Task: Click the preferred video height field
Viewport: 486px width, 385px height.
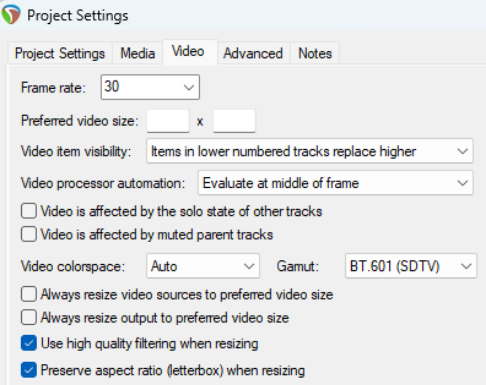Action: click(234, 121)
